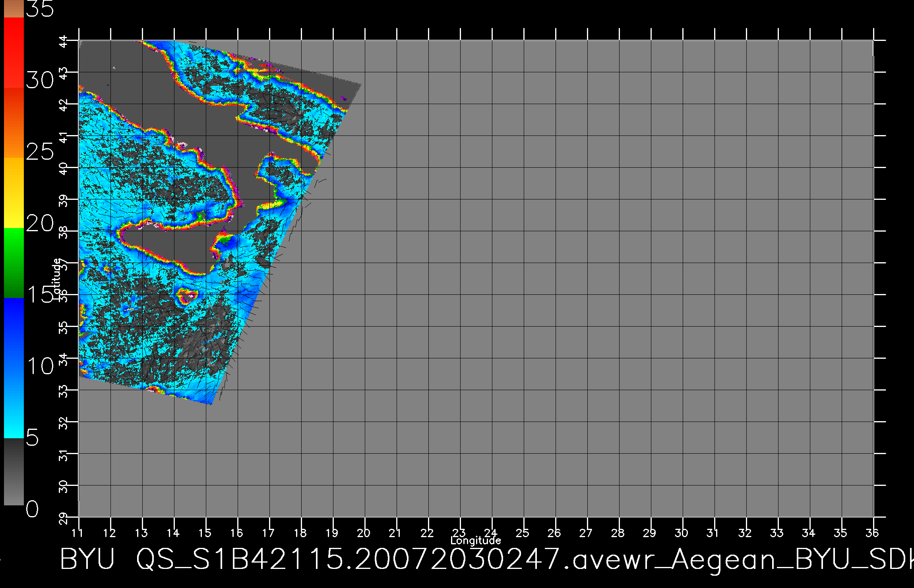
Task: Click the green segment of the color scale
Action: [x=14, y=263]
